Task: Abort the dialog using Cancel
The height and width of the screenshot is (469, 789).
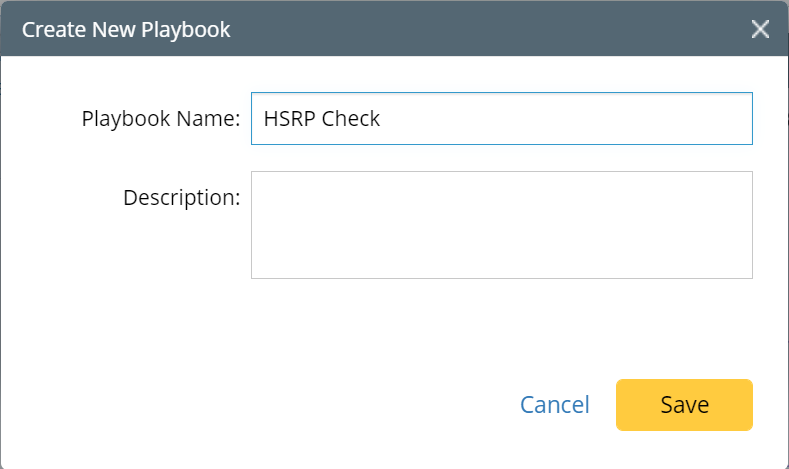Action: point(555,405)
